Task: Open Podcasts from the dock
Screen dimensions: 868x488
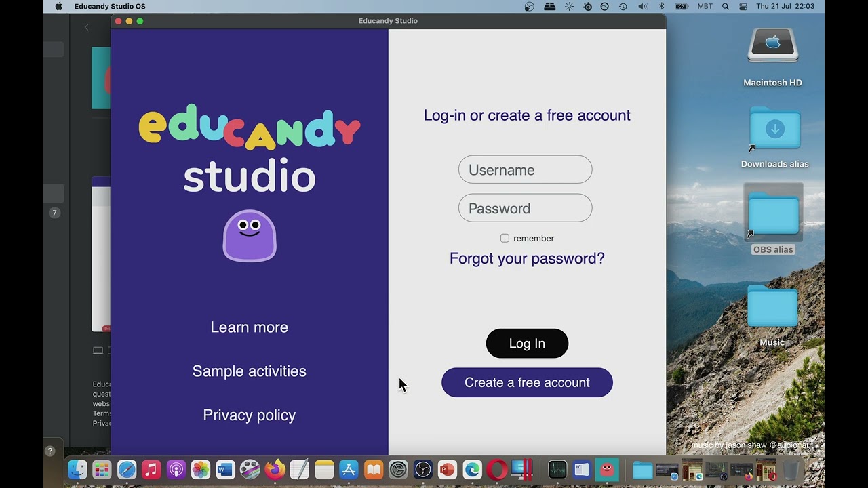Action: pos(176,469)
